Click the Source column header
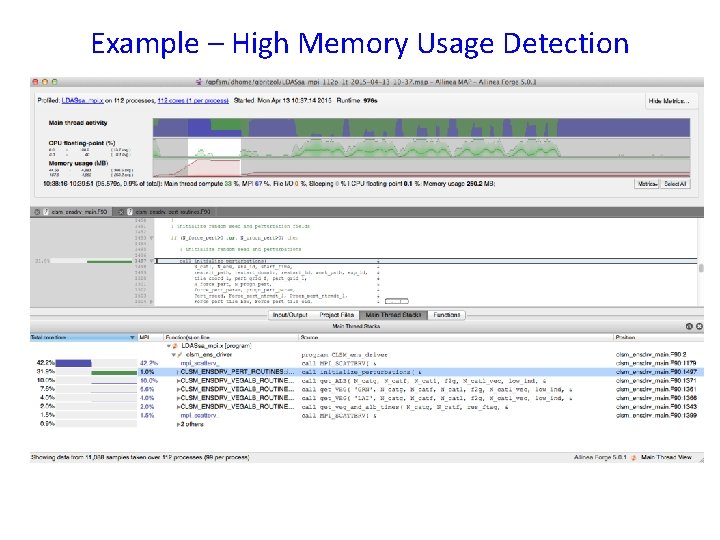Image resolution: width=720 pixels, height=540 pixels. 456,338
